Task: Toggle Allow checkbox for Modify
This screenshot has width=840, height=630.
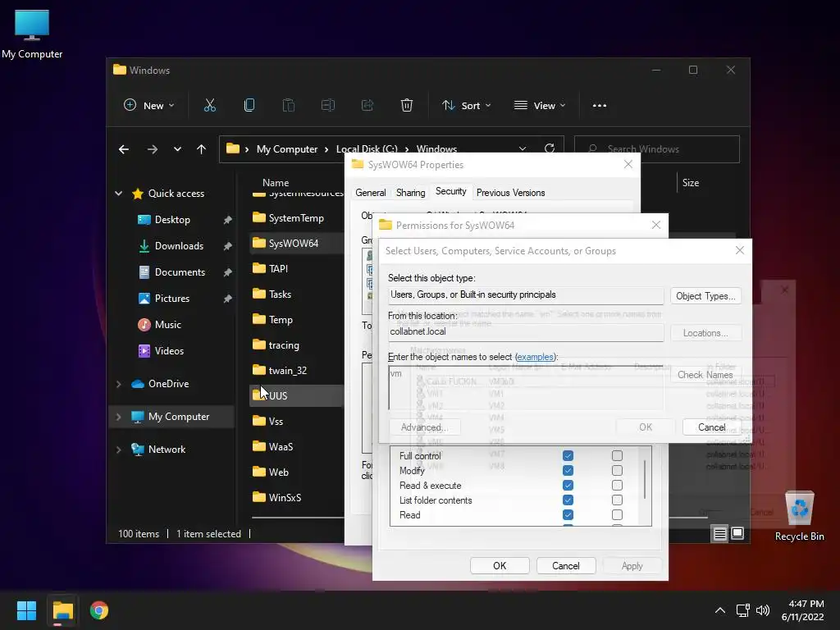Action: pos(568,470)
